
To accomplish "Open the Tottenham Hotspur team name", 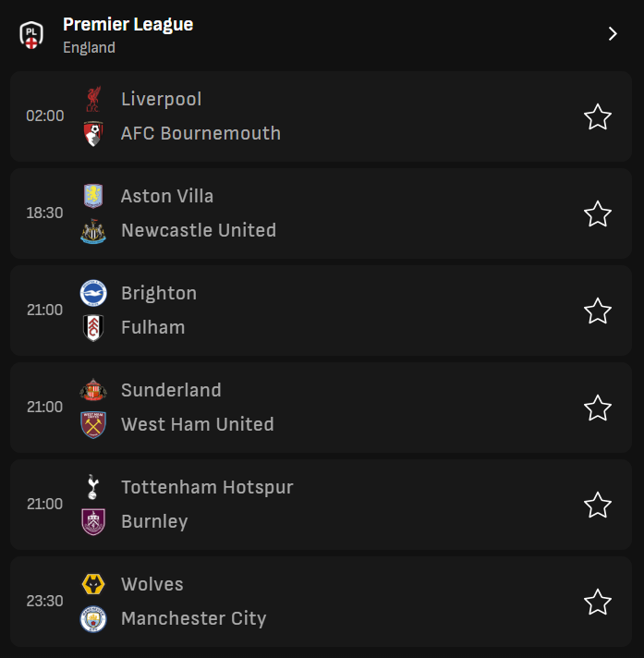I will click(207, 487).
